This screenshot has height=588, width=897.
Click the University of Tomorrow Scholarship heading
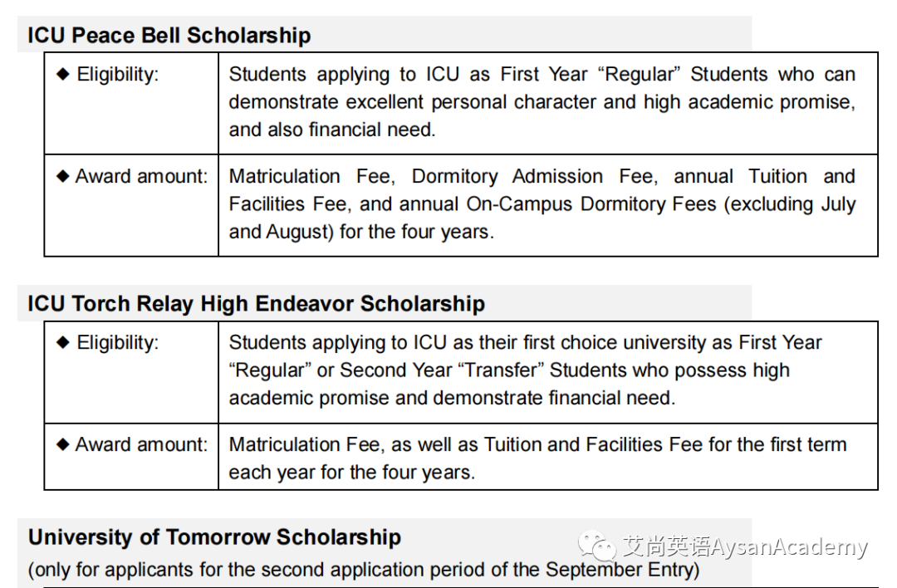[x=214, y=537]
